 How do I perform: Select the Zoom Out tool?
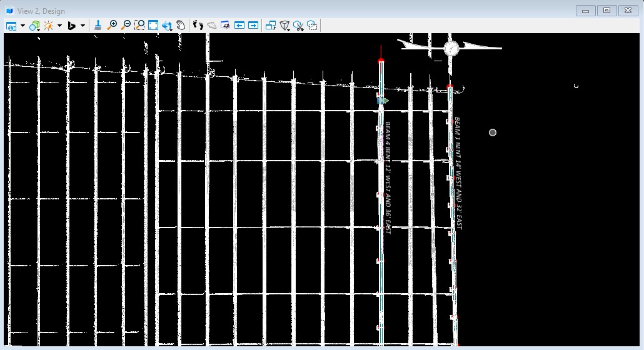126,25
